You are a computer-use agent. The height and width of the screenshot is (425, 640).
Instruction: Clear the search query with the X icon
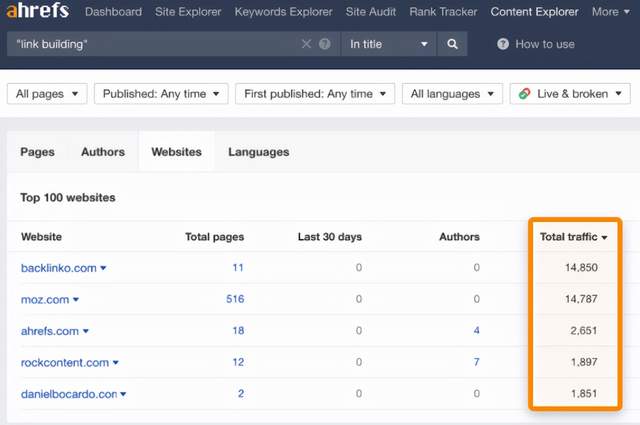[306, 44]
